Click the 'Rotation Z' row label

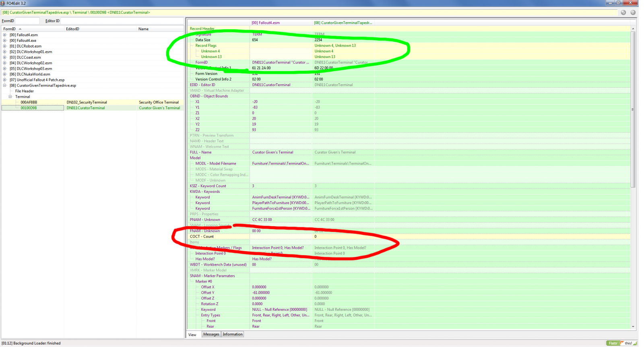(210, 304)
